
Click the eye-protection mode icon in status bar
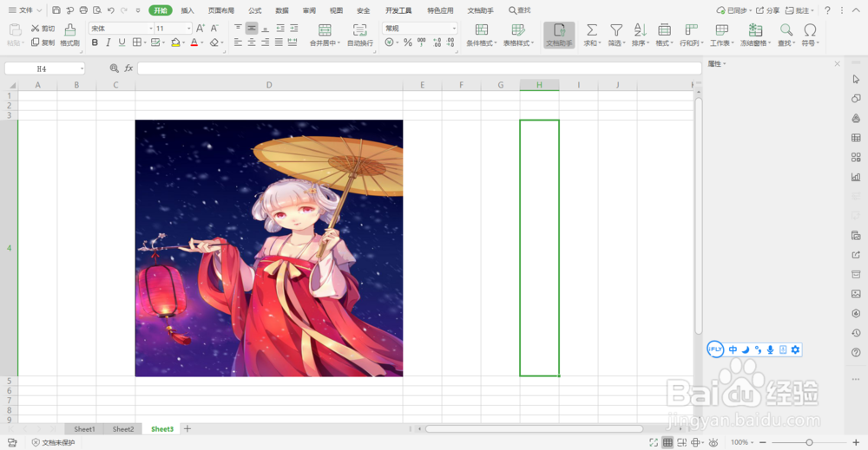point(713,442)
